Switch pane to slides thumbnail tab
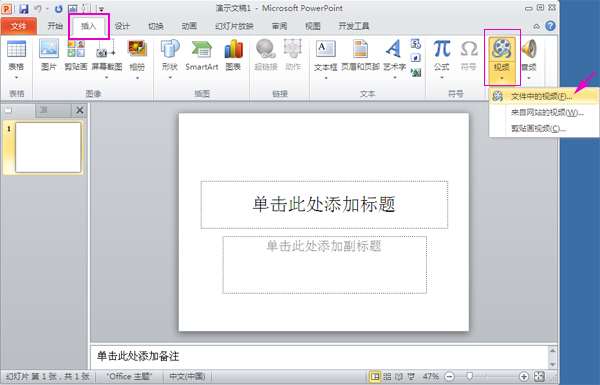 point(18,110)
